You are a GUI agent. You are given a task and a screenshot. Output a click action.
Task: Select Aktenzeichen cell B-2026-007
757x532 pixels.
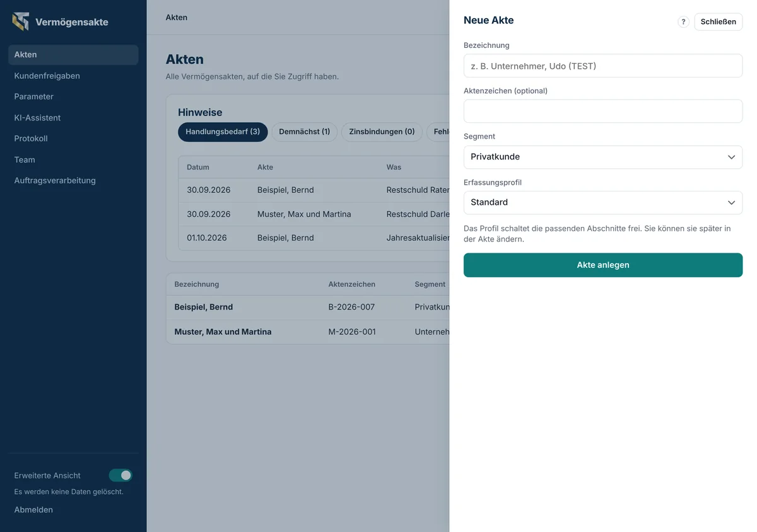(351, 307)
